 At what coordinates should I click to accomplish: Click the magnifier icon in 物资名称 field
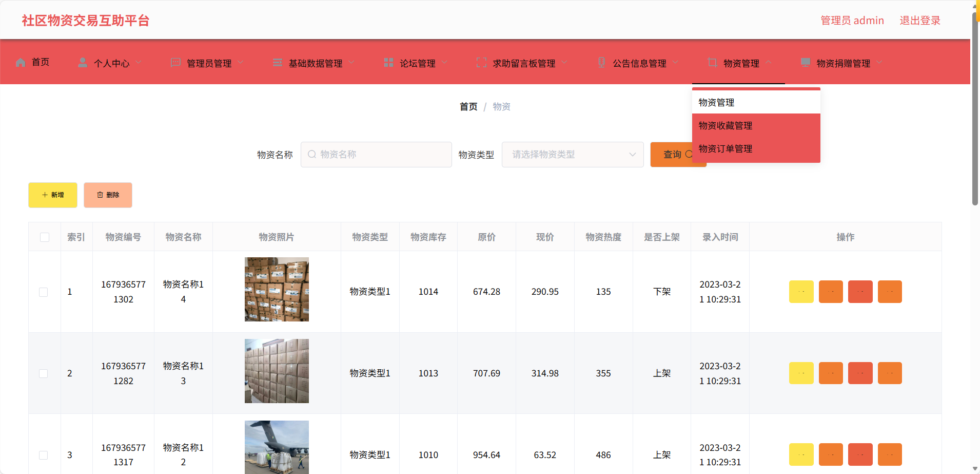click(x=312, y=154)
